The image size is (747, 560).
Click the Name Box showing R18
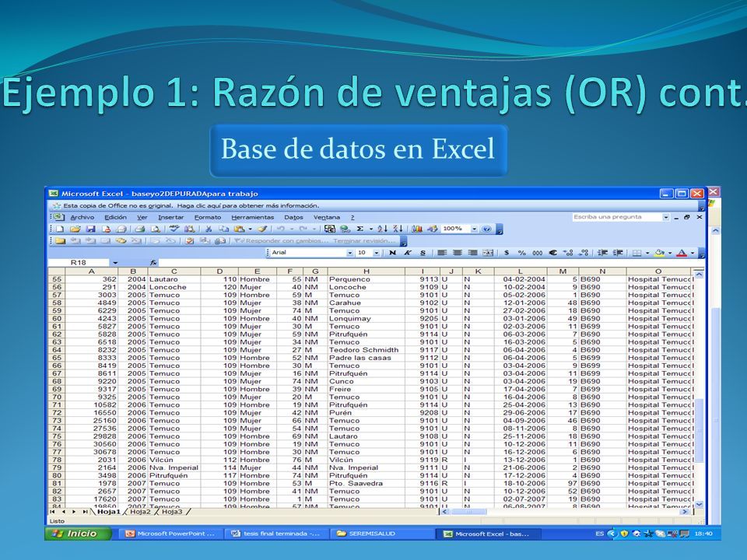tap(79, 263)
